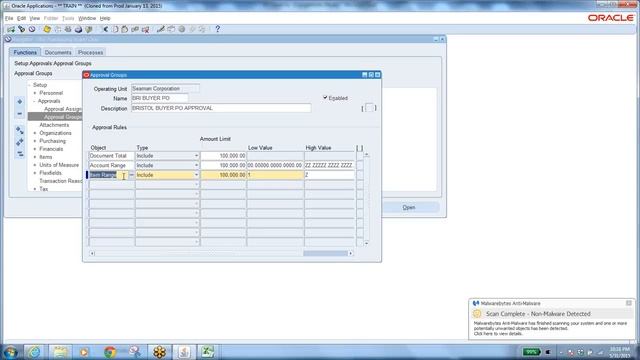The image size is (640, 360).
Task: Click the scroll down arrow of Approval Rules
Action: (x=367, y=243)
